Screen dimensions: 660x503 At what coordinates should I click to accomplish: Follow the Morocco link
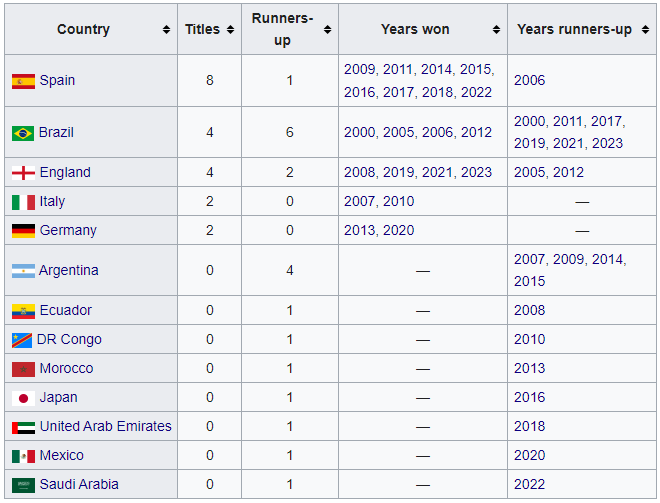point(66,369)
